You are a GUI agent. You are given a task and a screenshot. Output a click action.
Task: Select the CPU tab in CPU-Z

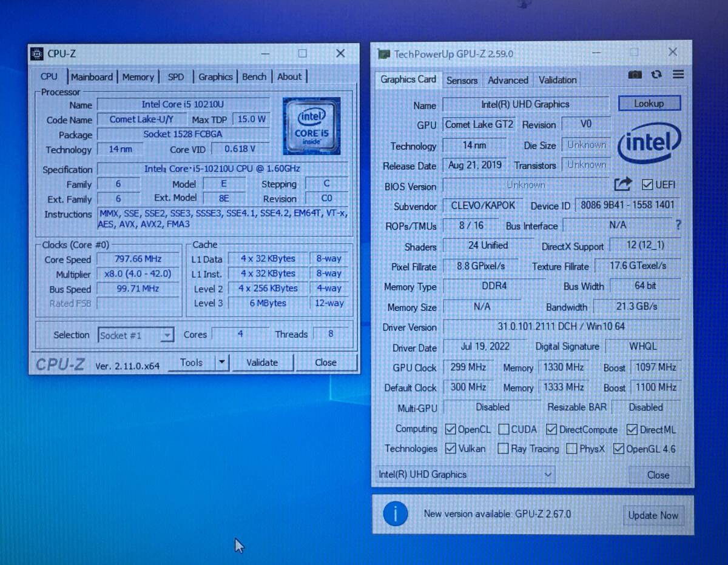tap(49, 76)
